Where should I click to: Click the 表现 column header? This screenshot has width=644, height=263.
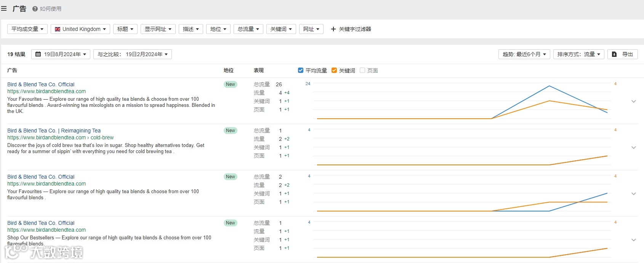(259, 70)
